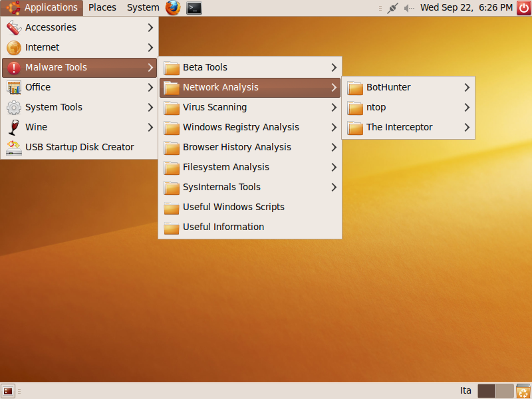Expand the Internet submenu arrow

[x=150, y=47]
